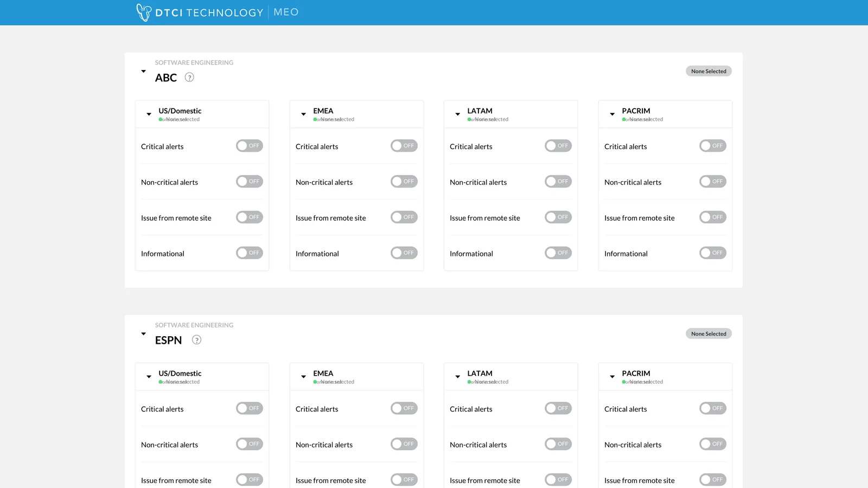Select the ABC section title

(166, 78)
